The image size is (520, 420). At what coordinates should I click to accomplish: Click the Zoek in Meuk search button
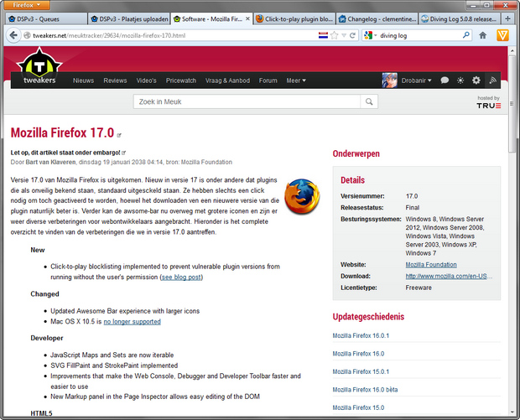[369, 101]
